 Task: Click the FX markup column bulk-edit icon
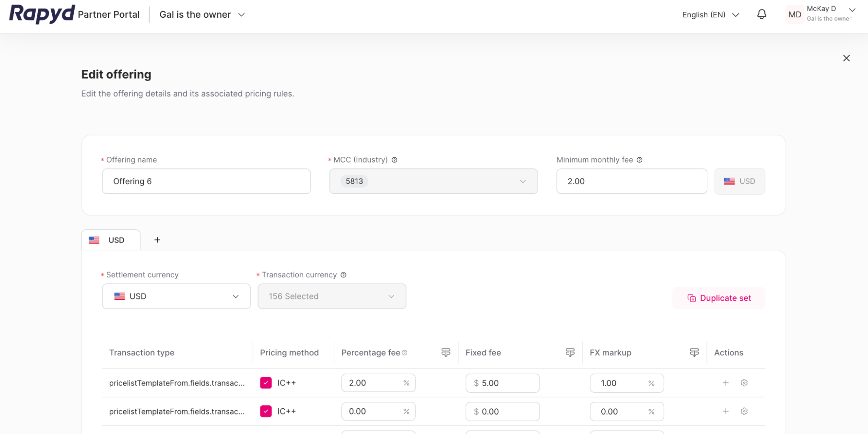694,352
